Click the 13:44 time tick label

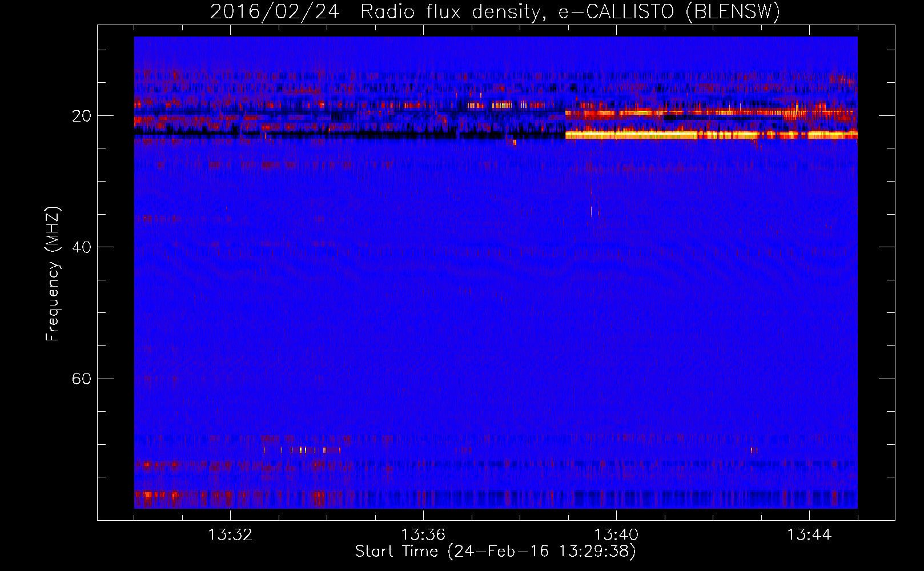tap(809, 535)
